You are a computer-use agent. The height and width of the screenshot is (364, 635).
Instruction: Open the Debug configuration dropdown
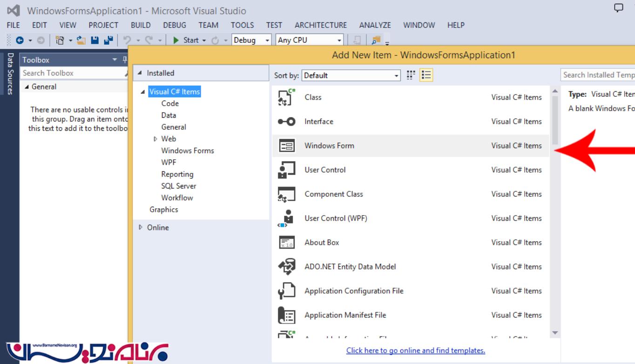[251, 40]
